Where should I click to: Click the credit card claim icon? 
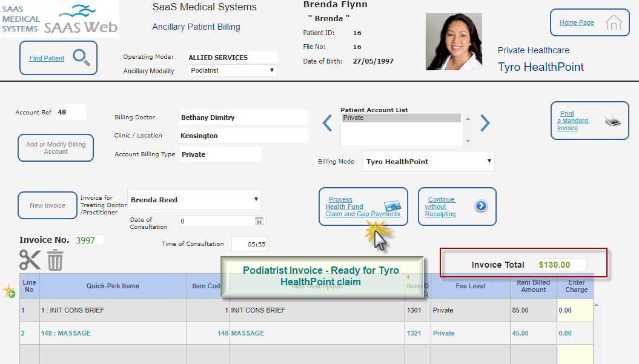392,206
